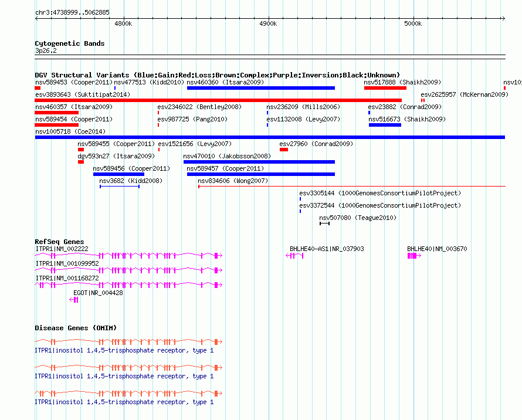522x420 pixels.
Task: Click the nsv589454 (Cooper2011) red bar
Action: pos(56,125)
